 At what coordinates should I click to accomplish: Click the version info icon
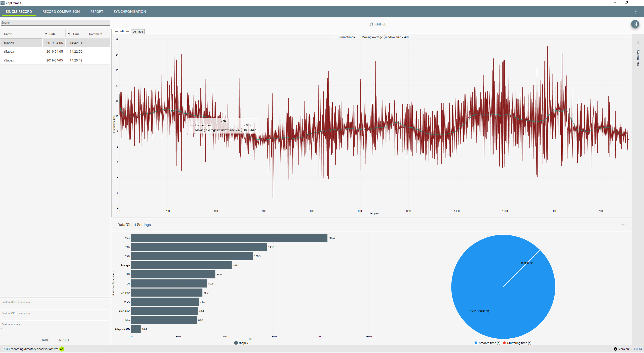coord(615,349)
